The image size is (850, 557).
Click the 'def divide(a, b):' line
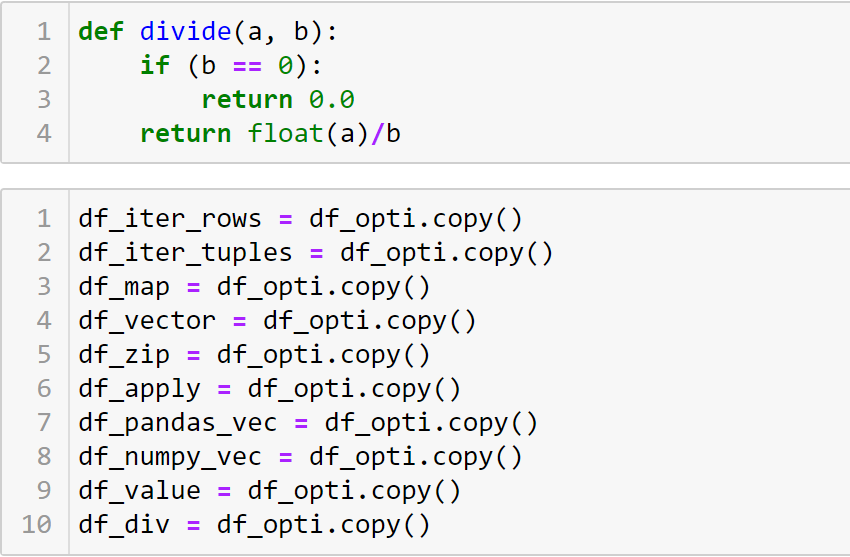(208, 32)
